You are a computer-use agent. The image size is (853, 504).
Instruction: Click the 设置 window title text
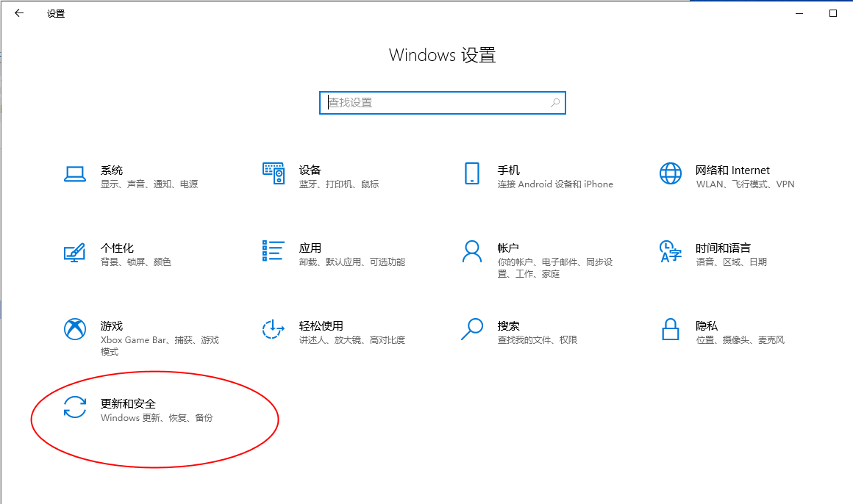55,14
